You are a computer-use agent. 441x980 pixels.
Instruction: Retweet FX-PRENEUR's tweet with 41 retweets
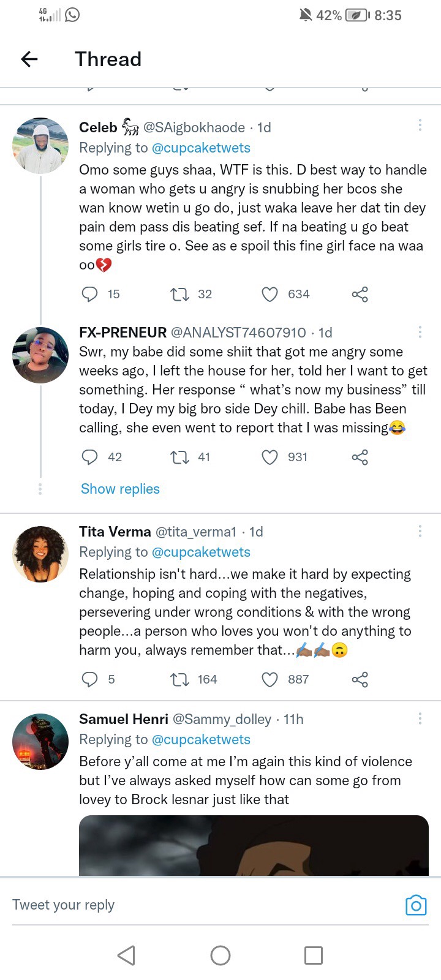179,458
